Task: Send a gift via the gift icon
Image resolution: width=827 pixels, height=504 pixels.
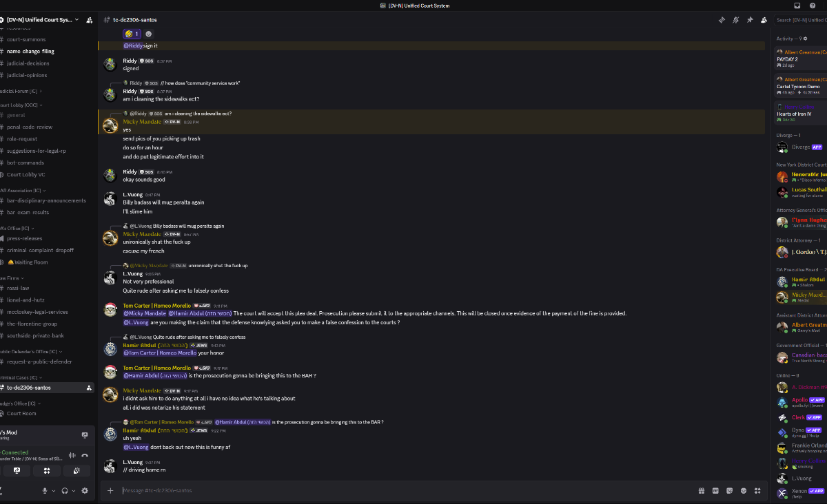Action: point(701,490)
